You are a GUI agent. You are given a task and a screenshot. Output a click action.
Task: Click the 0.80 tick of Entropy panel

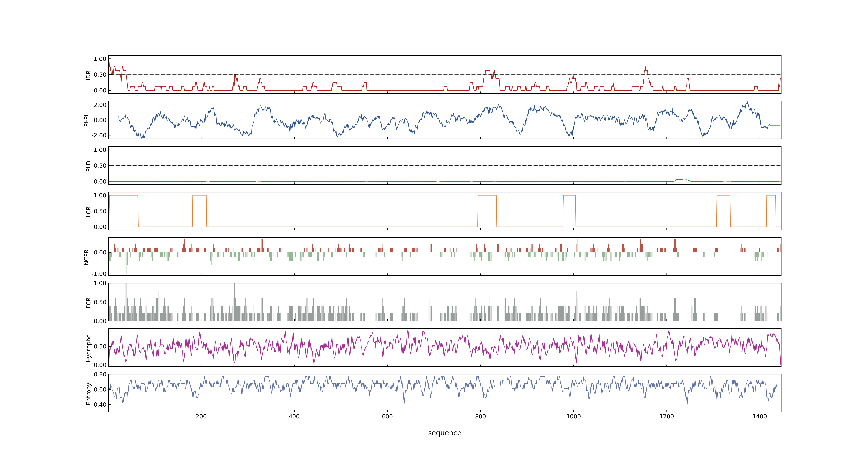pyautogui.click(x=100, y=374)
